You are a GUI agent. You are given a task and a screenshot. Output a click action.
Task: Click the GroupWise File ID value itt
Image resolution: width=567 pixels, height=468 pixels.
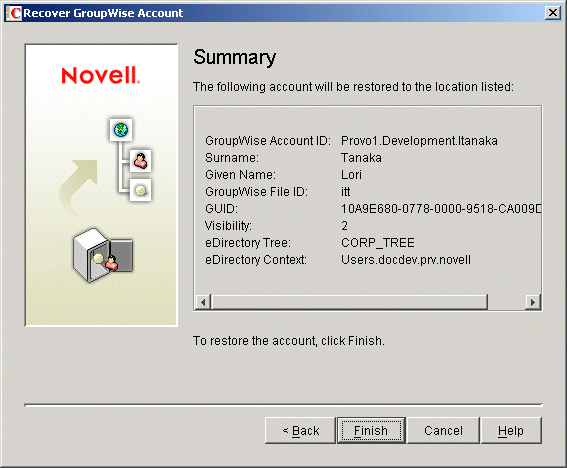[x=346, y=192]
